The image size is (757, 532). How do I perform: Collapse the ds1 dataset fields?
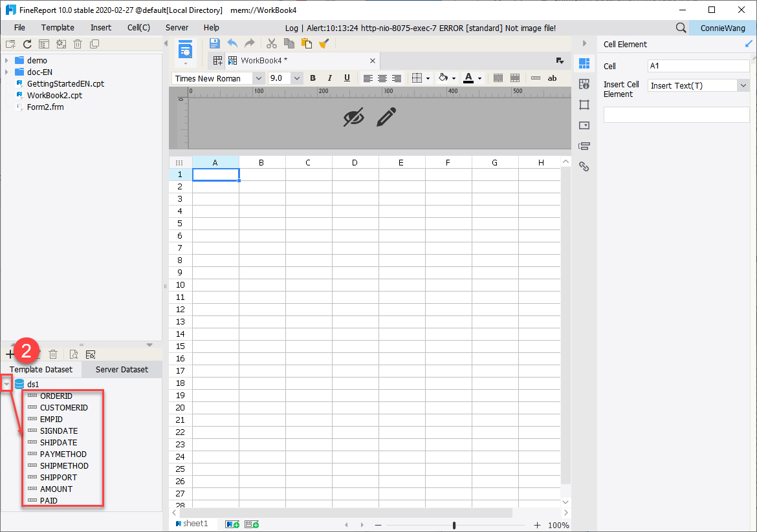7,383
